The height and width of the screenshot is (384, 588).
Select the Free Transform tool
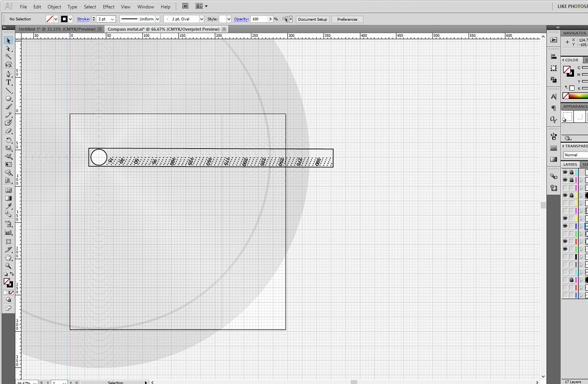8,165
